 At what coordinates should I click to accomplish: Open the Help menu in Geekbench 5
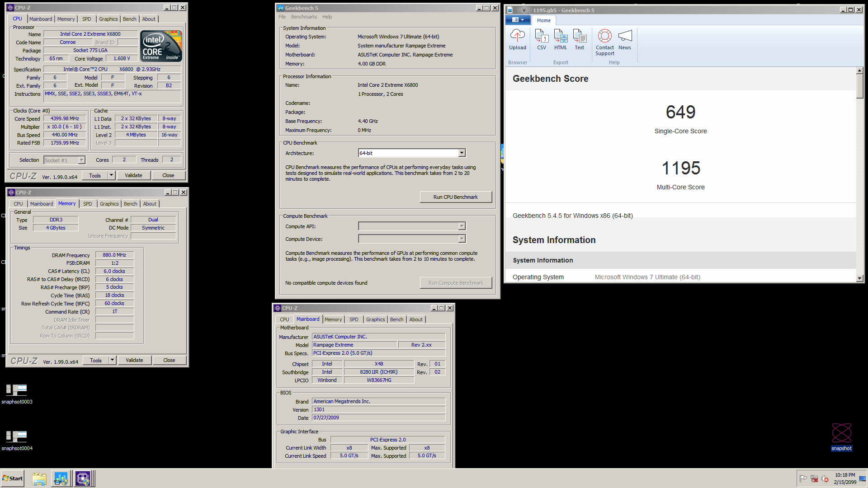[x=327, y=17]
